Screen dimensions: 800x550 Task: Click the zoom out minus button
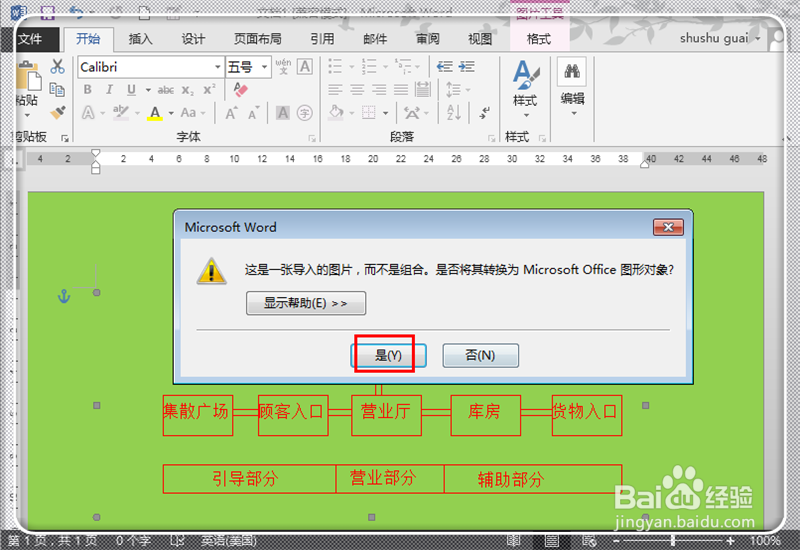[616, 540]
